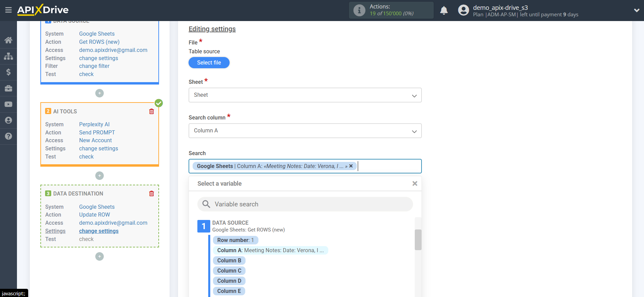Open Perplexity AI system link

94,124
